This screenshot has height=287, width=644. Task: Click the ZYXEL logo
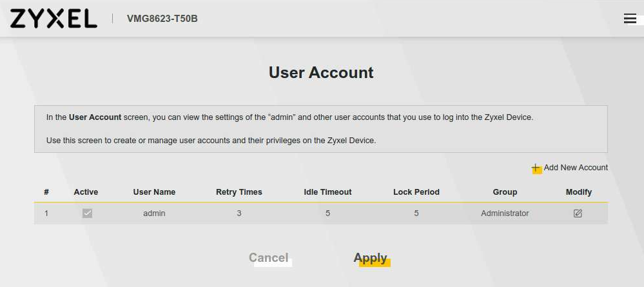click(x=54, y=19)
